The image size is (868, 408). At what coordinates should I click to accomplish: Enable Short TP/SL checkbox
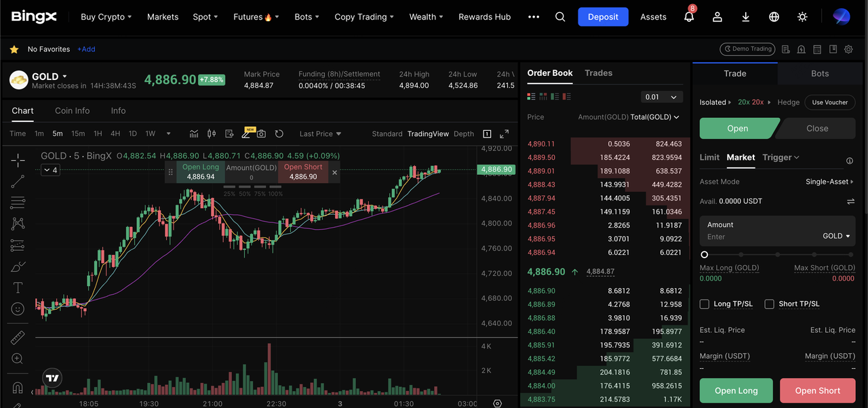coord(769,304)
